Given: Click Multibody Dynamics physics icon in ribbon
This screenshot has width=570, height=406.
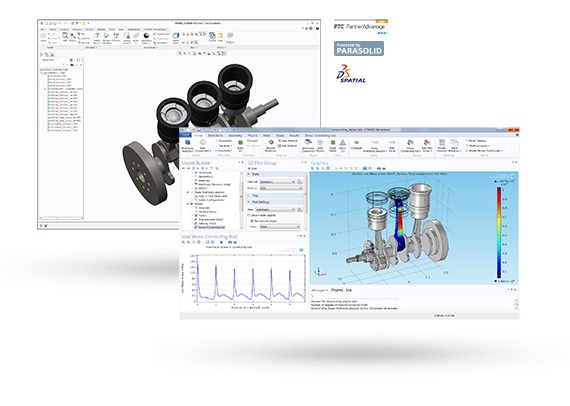Looking at the screenshot, I should 308,145.
